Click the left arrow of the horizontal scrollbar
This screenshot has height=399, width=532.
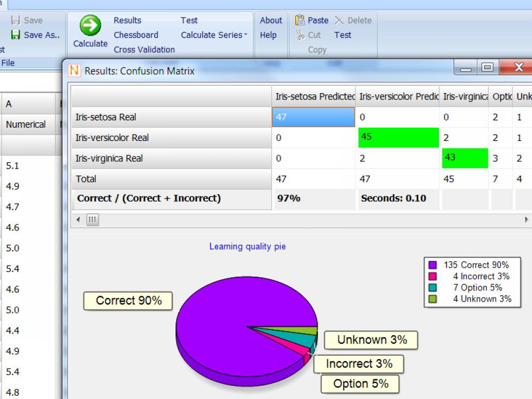pyautogui.click(x=78, y=219)
